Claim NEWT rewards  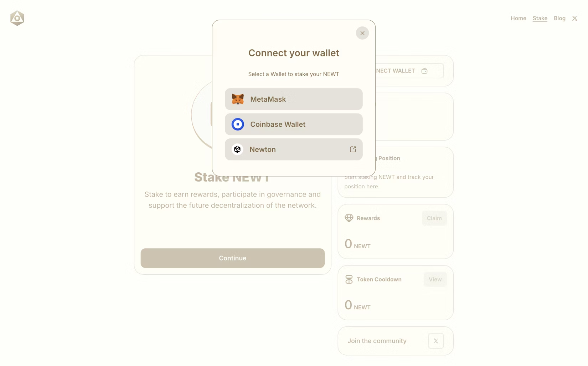point(434,218)
